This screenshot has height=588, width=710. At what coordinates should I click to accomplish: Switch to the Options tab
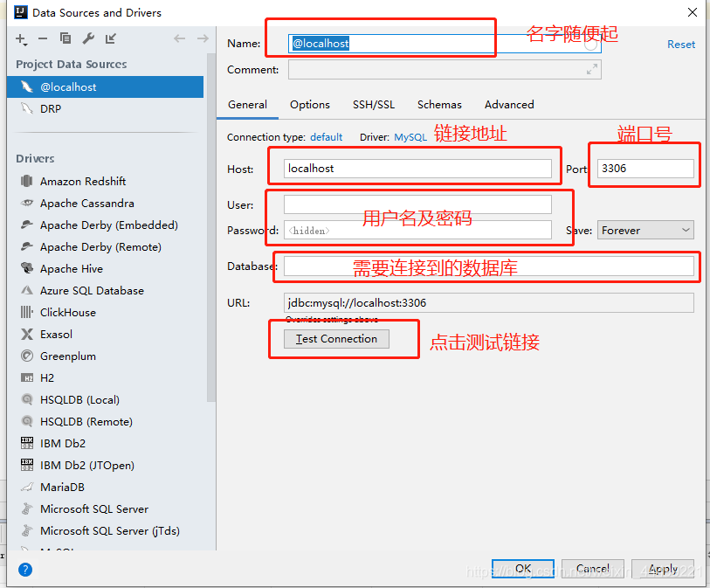[310, 105]
